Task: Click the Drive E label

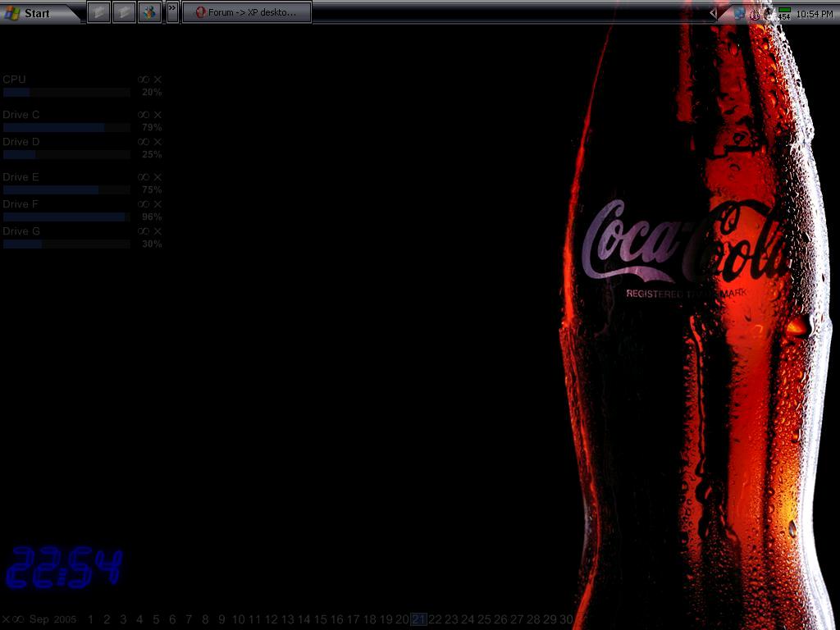Action: [x=21, y=177]
